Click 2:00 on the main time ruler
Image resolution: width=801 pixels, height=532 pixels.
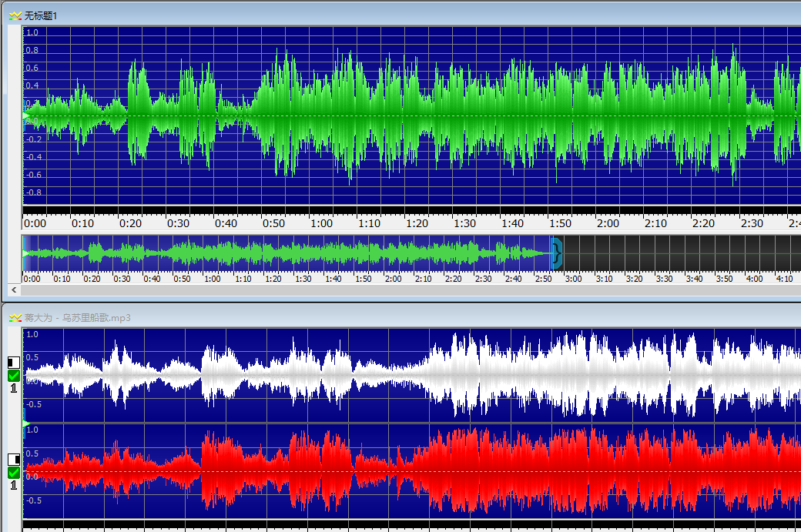(x=608, y=223)
